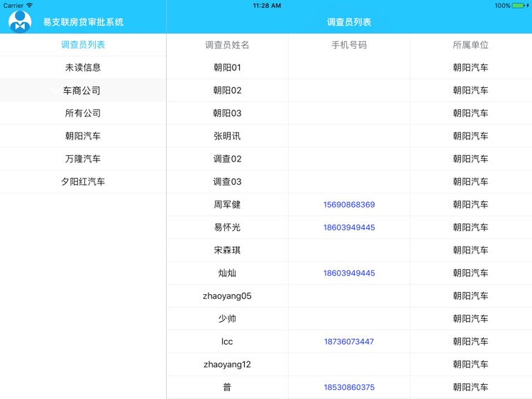Click 朝阳汽车 unit in 少帅 row
532x399 pixels.
(x=470, y=319)
